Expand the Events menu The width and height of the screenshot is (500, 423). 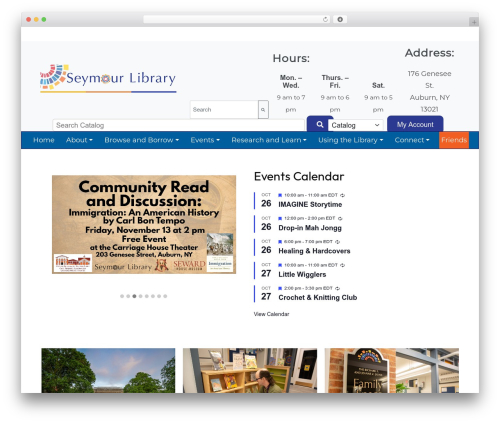(x=205, y=140)
